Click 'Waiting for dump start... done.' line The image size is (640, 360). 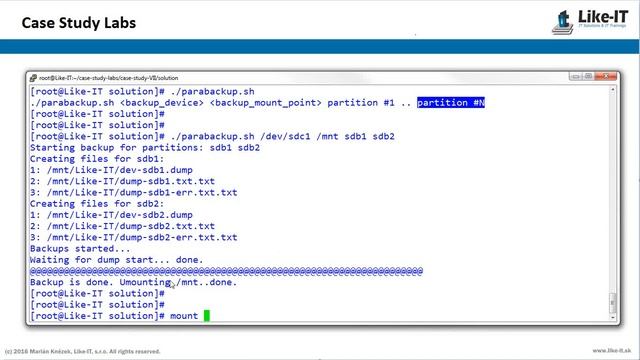pos(116,260)
